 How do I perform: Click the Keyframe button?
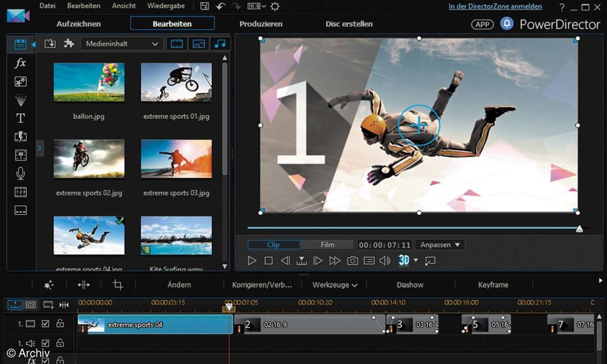click(x=493, y=285)
